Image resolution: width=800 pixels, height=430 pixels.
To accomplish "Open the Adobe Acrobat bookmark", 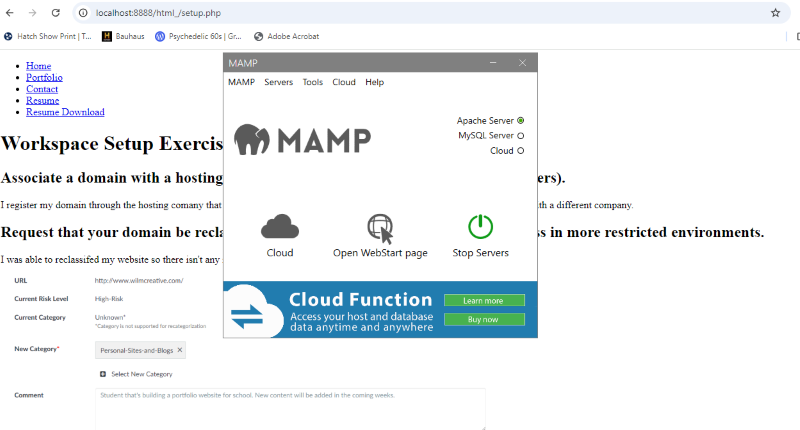I will (x=287, y=36).
